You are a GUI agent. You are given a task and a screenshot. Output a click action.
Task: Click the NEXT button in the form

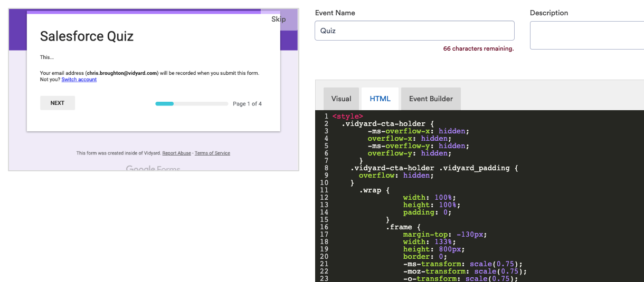coord(58,103)
